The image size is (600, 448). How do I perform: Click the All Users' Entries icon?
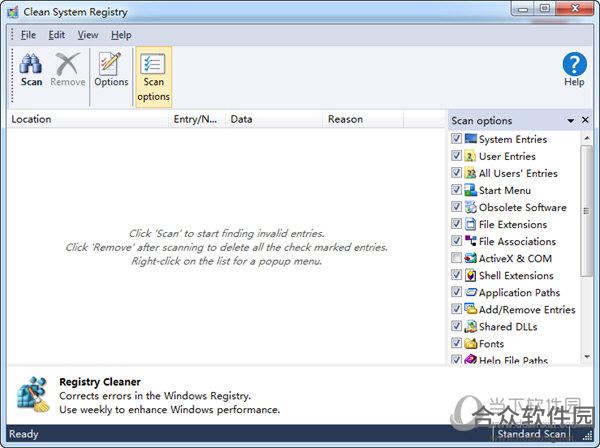pos(470,173)
